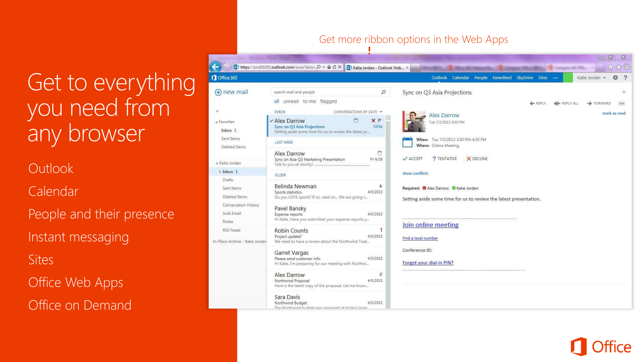Delete Alex Darrow's Sync on Q3 message

point(373,120)
